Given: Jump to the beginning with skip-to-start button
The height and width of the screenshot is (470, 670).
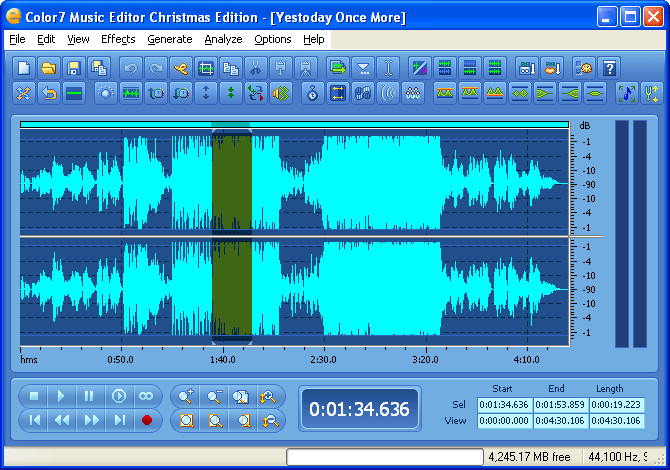Looking at the screenshot, I should pos(34,420).
